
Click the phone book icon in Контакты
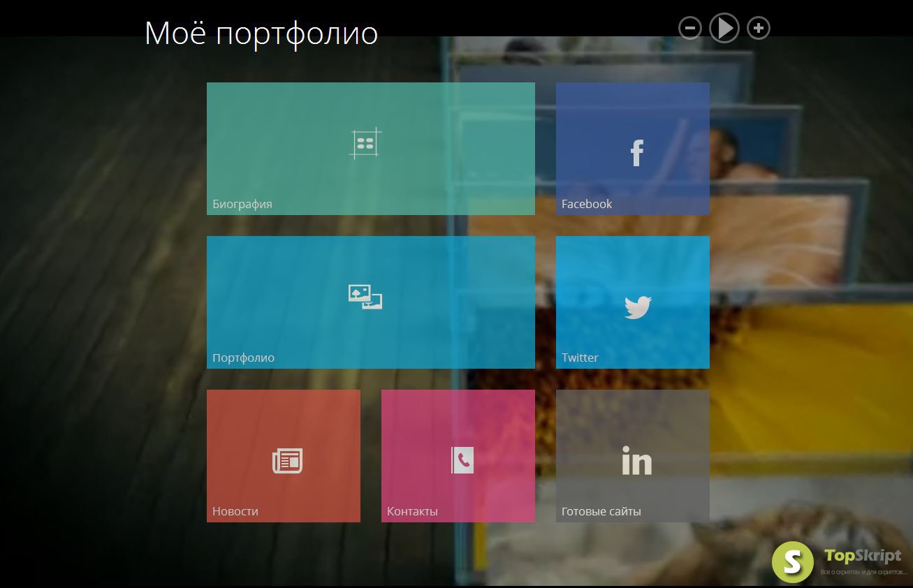coord(462,460)
